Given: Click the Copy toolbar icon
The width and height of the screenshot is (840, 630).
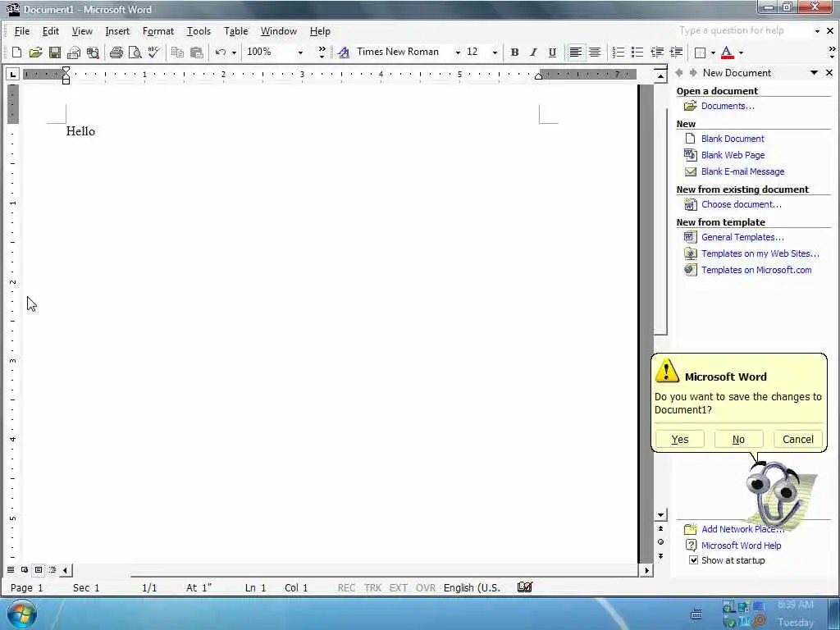Looking at the screenshot, I should tap(177, 52).
